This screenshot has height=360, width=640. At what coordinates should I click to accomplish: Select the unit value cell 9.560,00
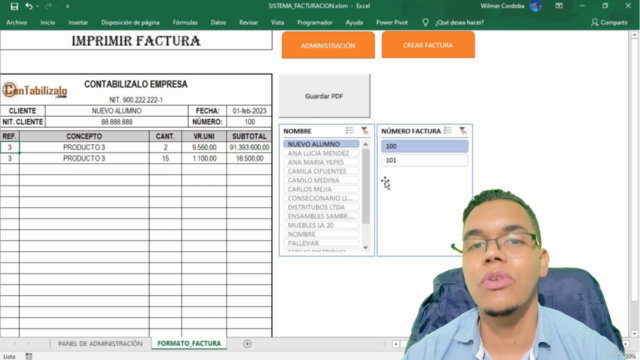(204, 147)
